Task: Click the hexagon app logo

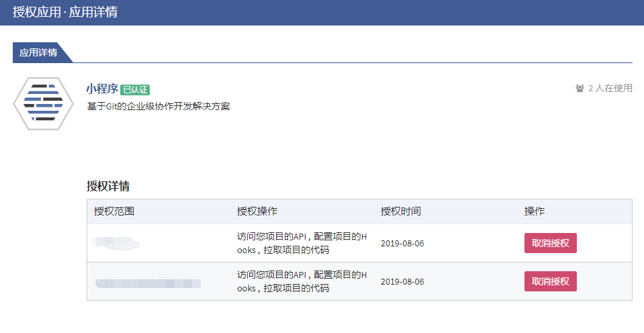Action: click(x=43, y=103)
